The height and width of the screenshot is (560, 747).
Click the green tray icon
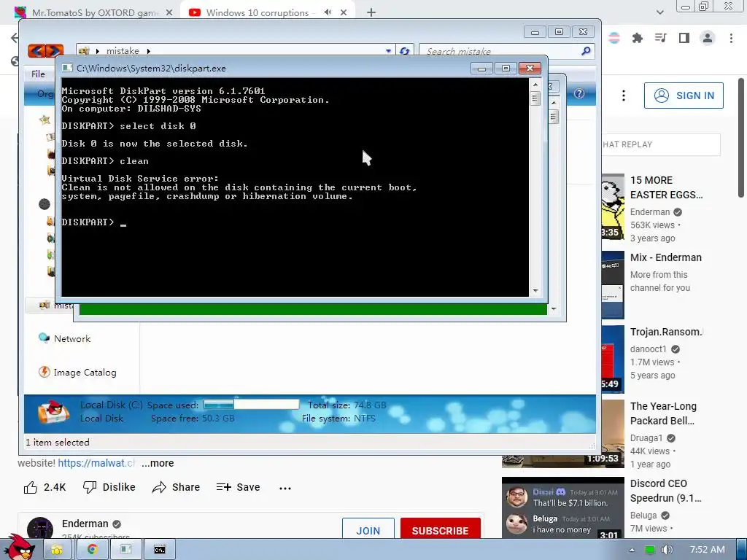point(650,550)
